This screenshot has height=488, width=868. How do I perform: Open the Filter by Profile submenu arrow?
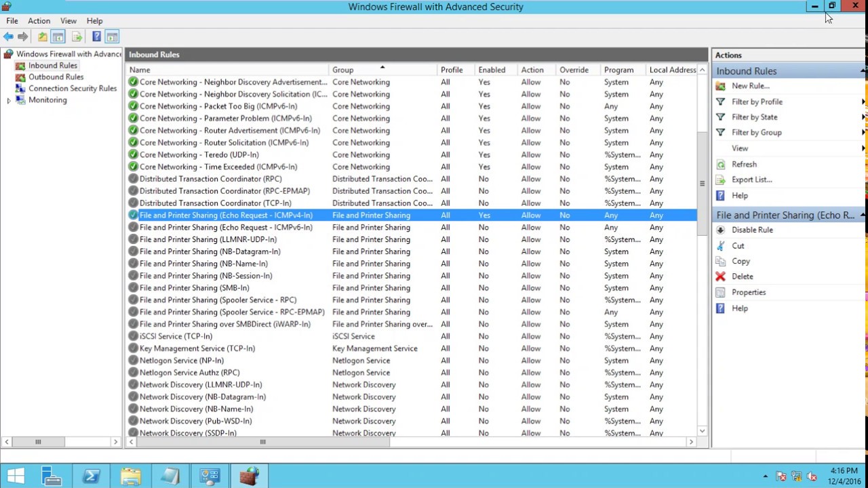(863, 102)
